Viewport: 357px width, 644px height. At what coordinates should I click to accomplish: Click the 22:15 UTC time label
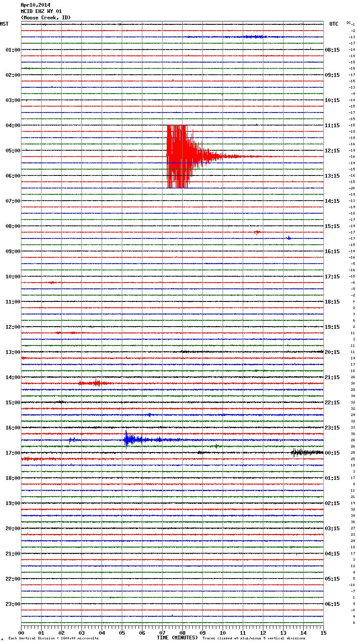(332, 403)
